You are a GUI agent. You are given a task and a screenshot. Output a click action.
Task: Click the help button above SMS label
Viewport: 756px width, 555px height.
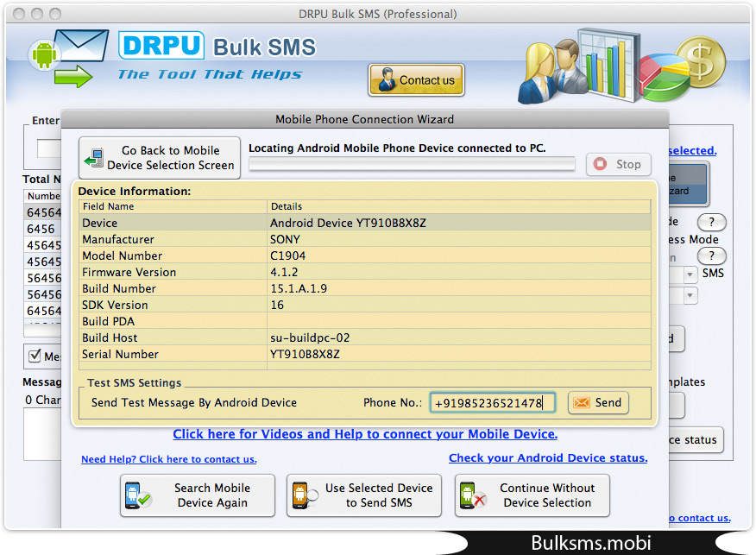coord(711,255)
